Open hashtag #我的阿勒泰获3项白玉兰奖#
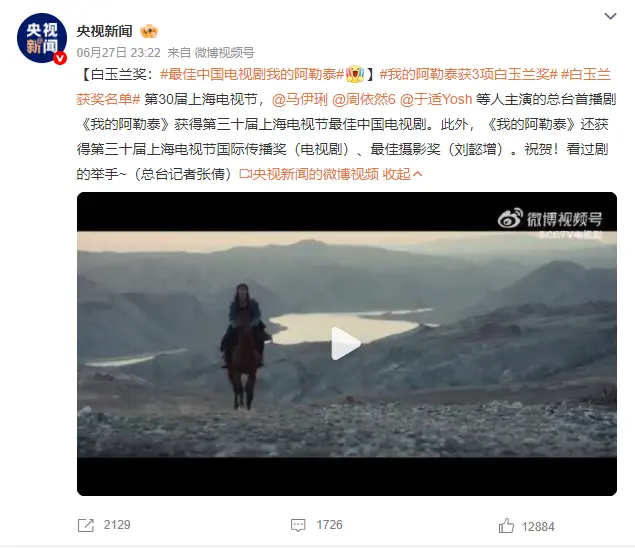Image resolution: width=635 pixels, height=548 pixels. pyautogui.click(x=469, y=74)
